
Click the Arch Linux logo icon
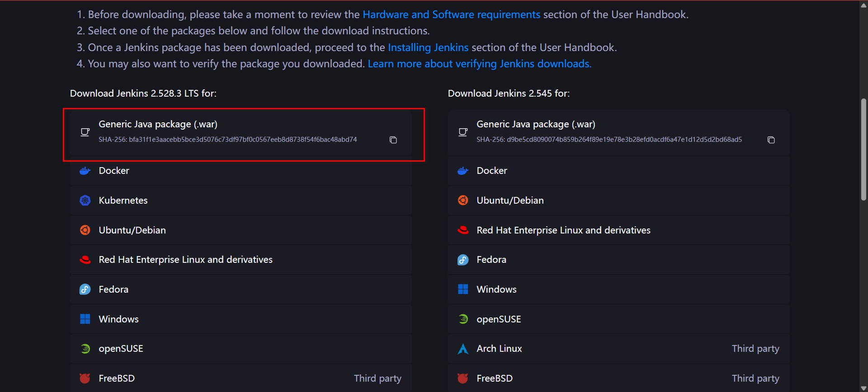coord(463,349)
